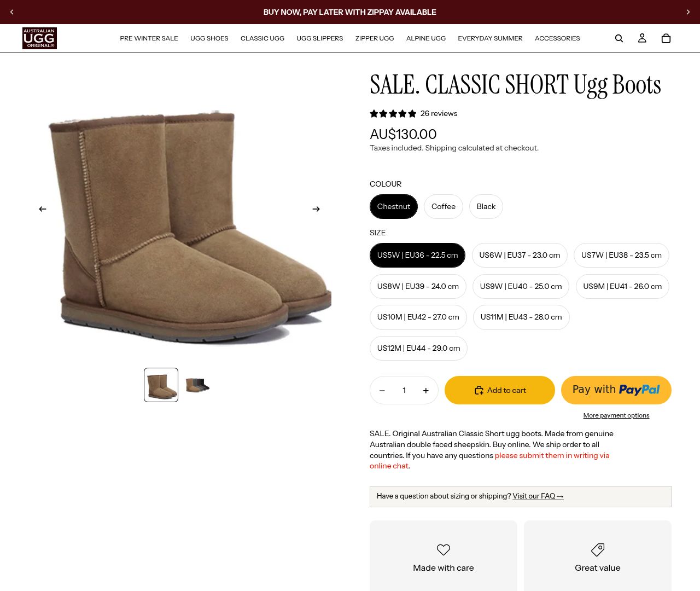Increase quantity with the plus button
The height and width of the screenshot is (591, 700).
pos(426,390)
